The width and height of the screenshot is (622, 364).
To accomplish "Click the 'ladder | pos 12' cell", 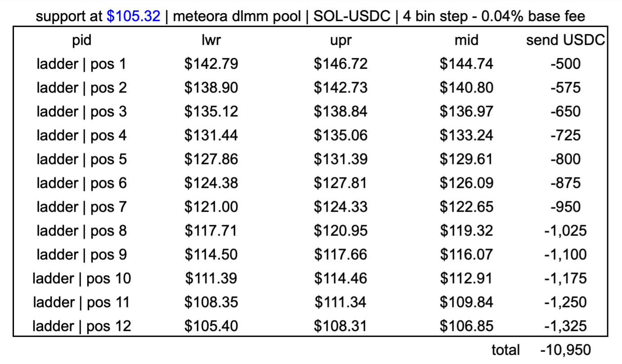I will (81, 326).
